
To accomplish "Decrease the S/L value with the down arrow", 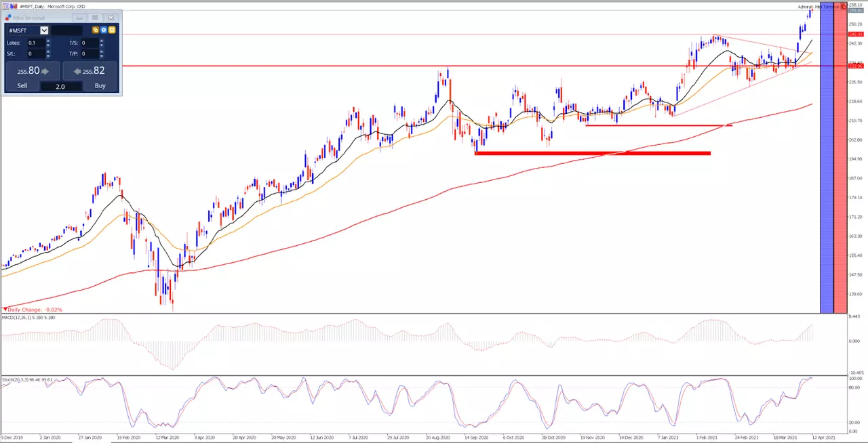I will tap(48, 56).
